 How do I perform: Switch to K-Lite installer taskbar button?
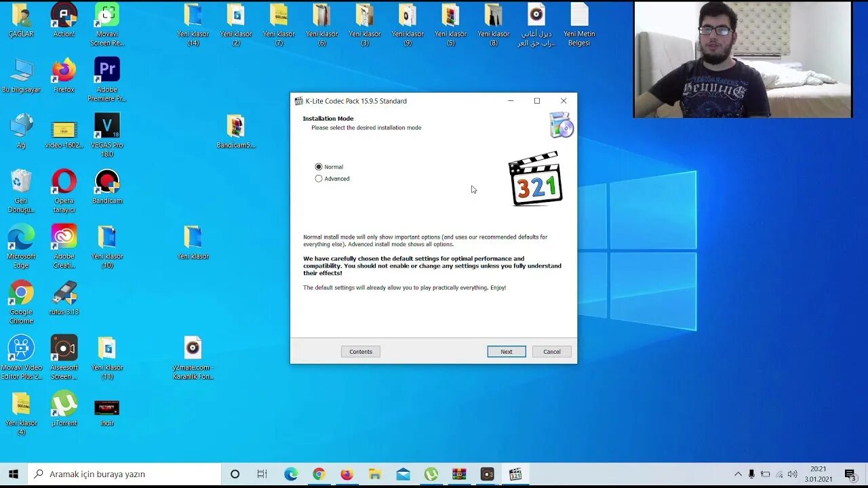(515, 474)
